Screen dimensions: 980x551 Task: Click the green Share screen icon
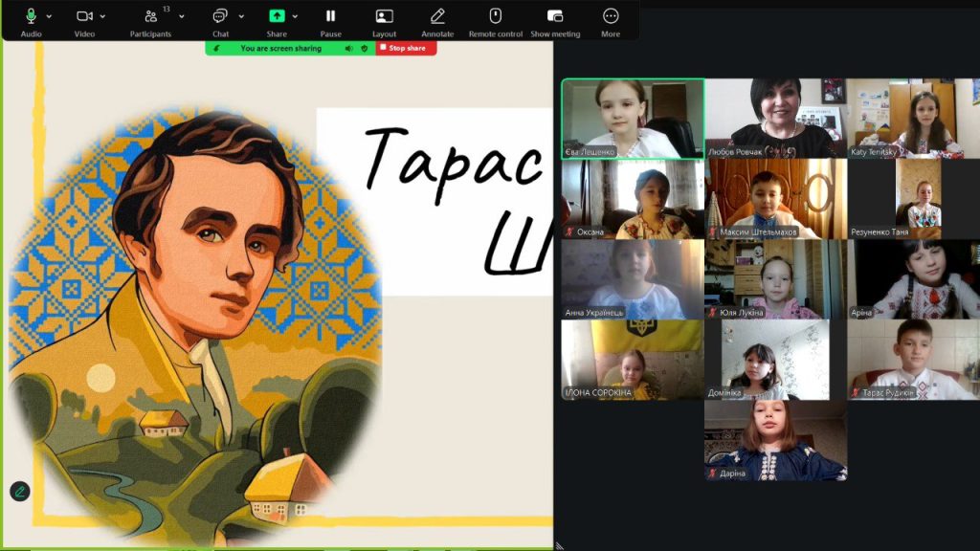(x=277, y=16)
